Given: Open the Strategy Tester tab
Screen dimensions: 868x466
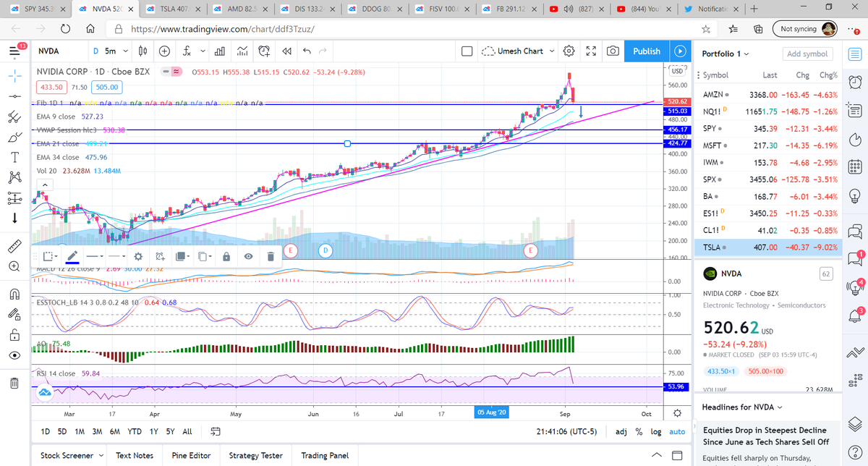Looking at the screenshot, I should point(255,455).
